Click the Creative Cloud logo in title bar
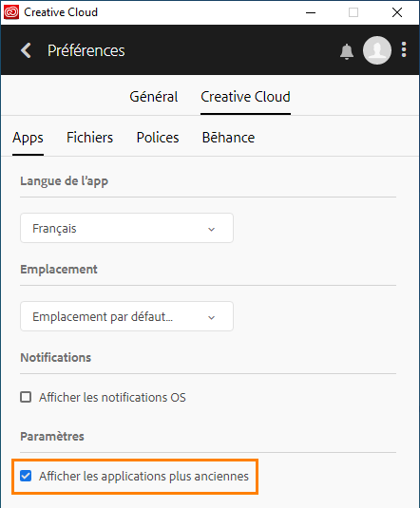Screen dimensions: 420x508 coord(11,12)
